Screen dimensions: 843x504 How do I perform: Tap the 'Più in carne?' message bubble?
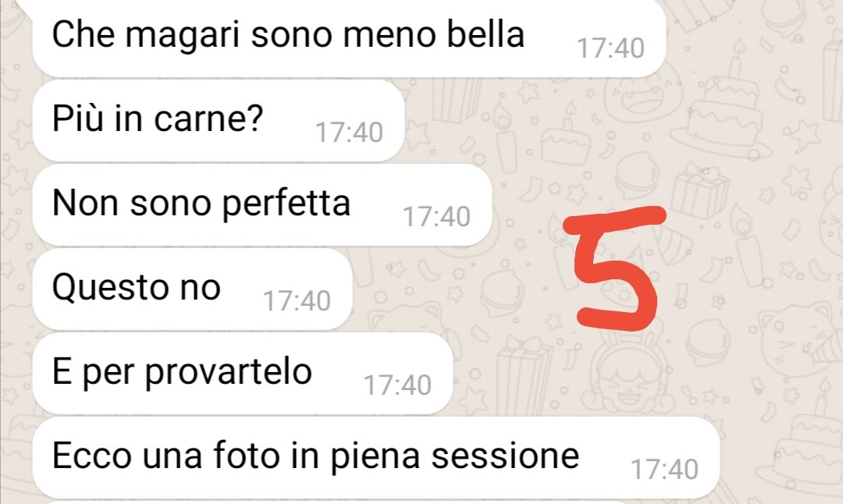pos(218,120)
